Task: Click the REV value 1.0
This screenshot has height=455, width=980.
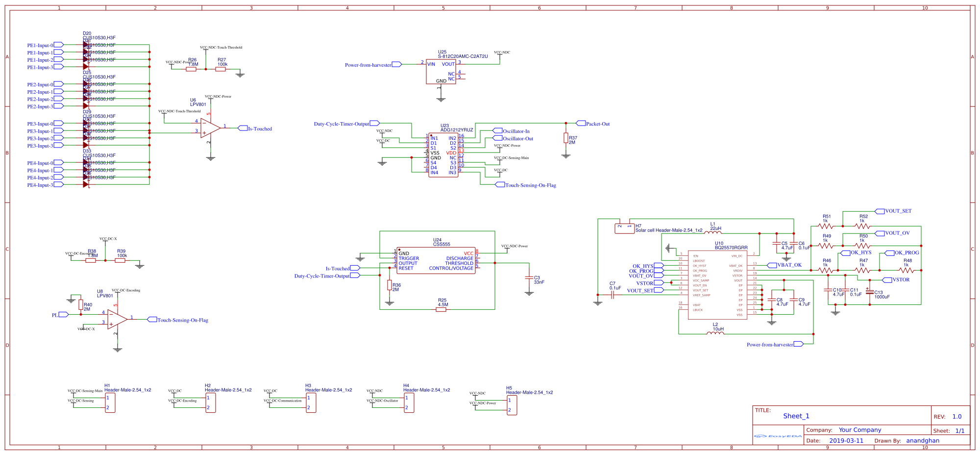Action: pyautogui.click(x=957, y=416)
